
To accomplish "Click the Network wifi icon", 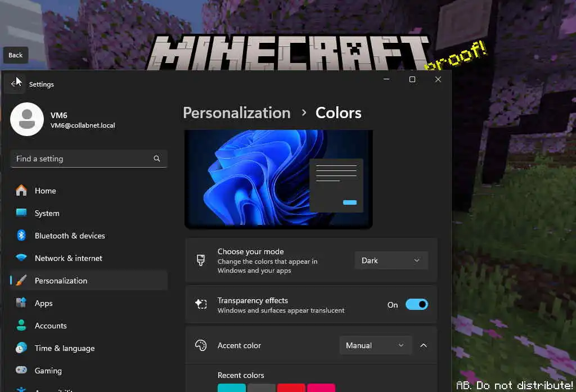I will point(21,258).
